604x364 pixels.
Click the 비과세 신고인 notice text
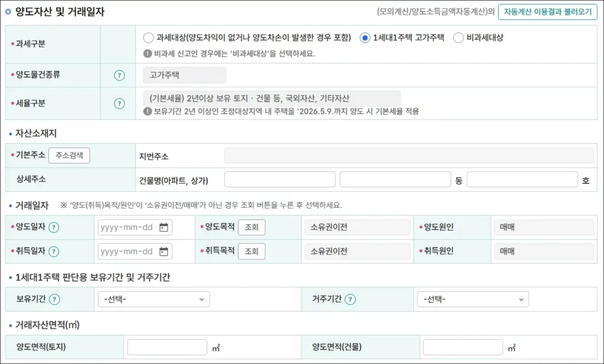(x=235, y=54)
